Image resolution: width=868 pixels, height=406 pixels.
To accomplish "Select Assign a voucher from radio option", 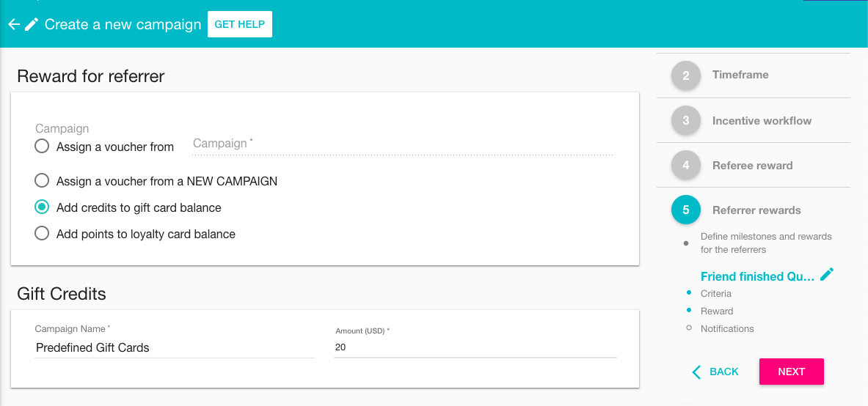I will pyautogui.click(x=42, y=147).
